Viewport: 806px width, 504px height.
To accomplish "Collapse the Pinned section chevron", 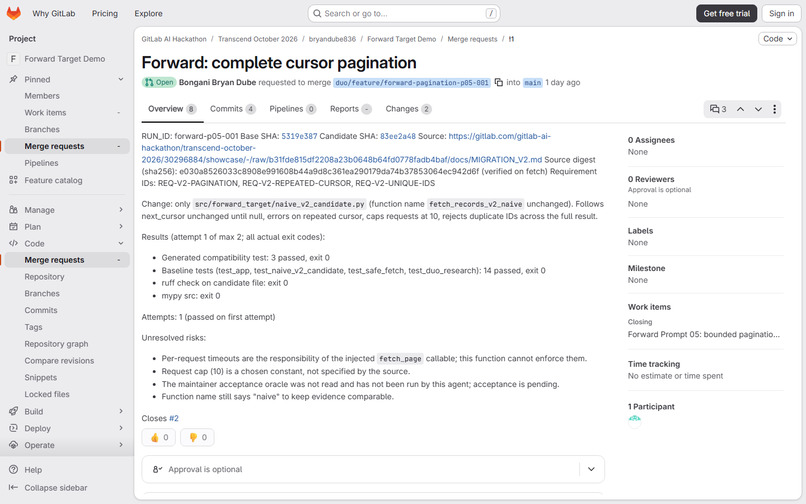I will tap(121, 79).
